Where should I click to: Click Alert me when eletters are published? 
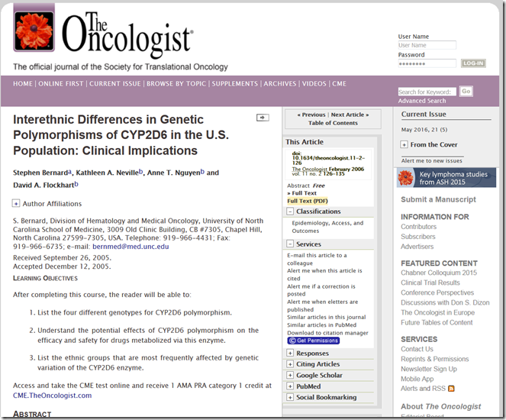coord(322,305)
